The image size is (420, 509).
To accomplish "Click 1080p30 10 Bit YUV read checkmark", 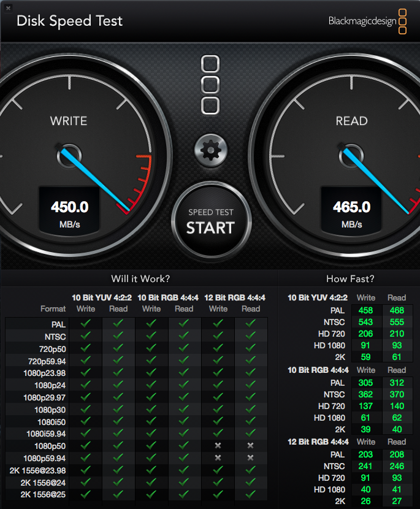I will tap(118, 409).
